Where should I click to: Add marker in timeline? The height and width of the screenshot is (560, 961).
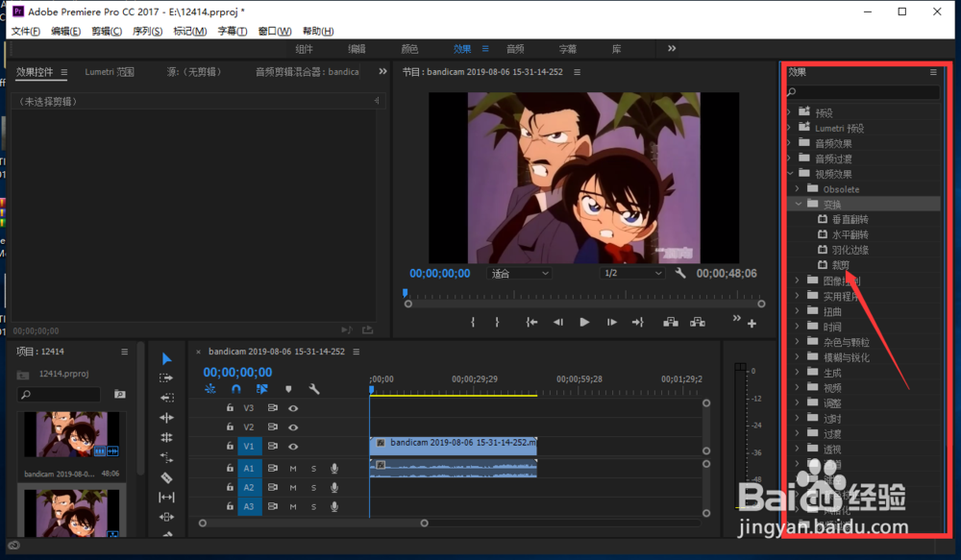(288, 389)
